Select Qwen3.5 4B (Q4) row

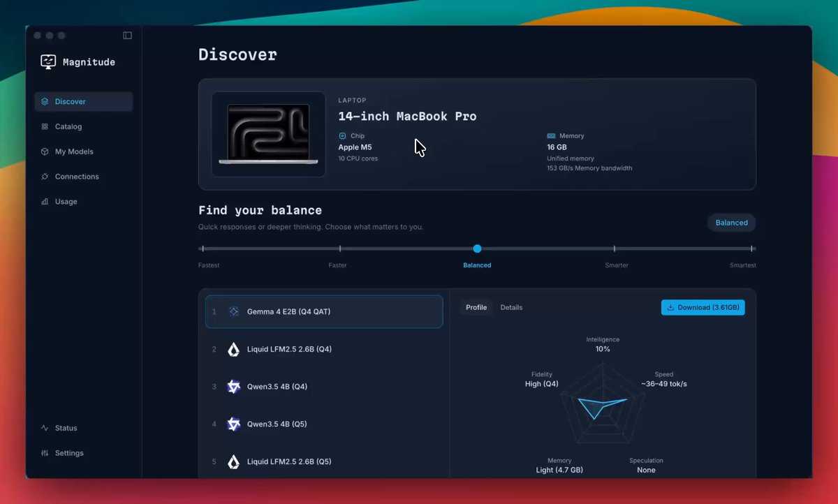pos(324,387)
